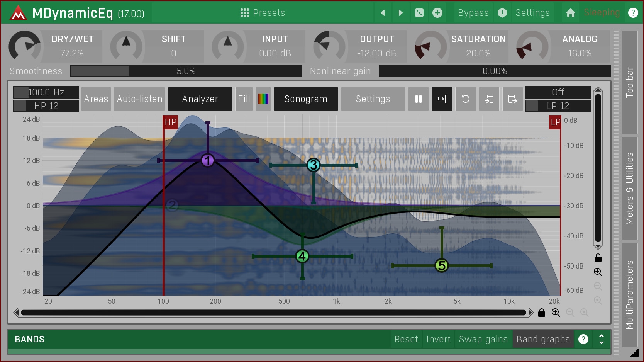Click the Smoothness slider bar
644x362 pixels.
186,71
